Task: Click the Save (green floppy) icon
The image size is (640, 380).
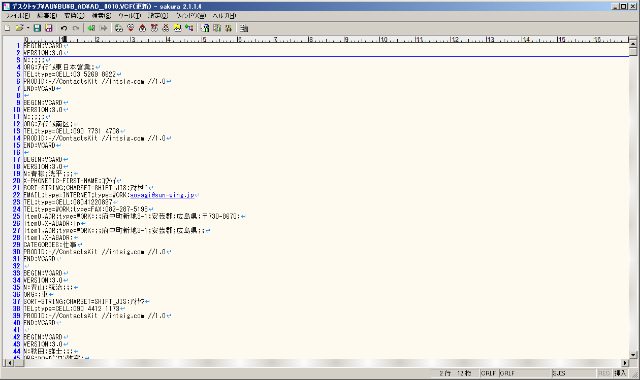Action: pos(37,28)
